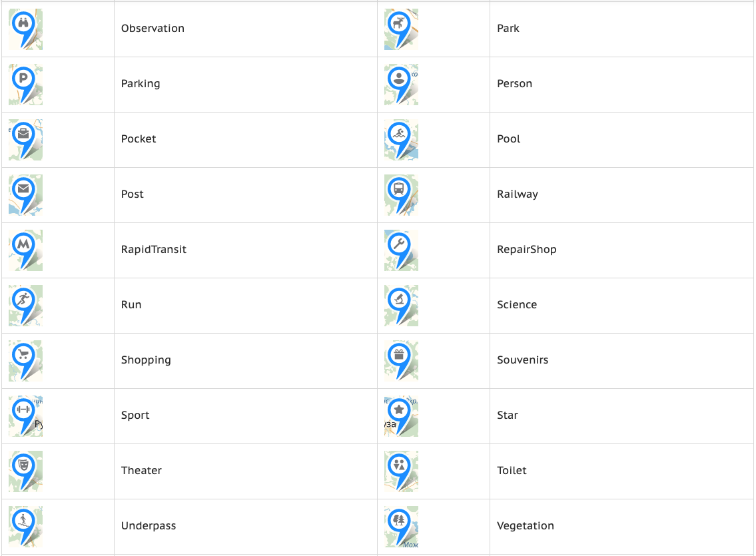This screenshot has height=556, width=756.
Task: Click the Park moose pin icon
Action: coord(401,29)
